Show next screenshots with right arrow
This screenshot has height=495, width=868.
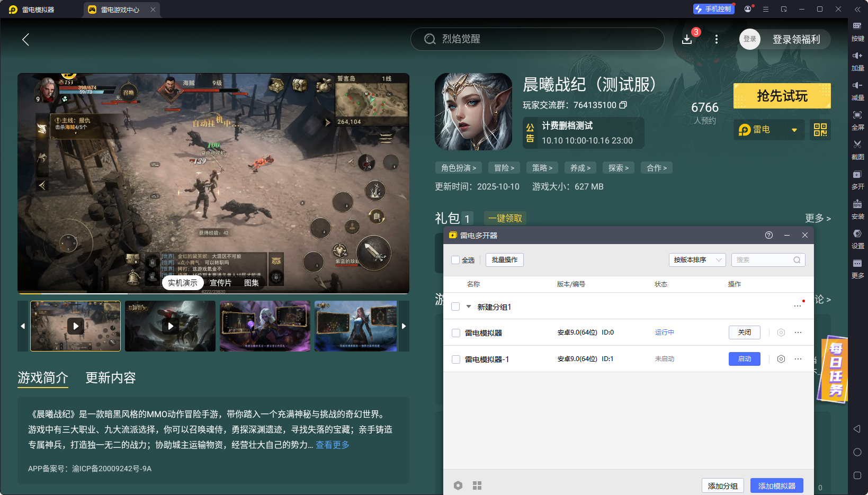point(404,326)
